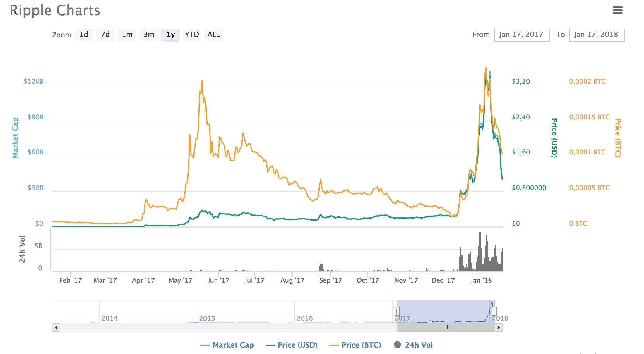The height and width of the screenshot is (354, 644).
Task: Click the 24h Vol axis title
Action: click(x=22, y=249)
